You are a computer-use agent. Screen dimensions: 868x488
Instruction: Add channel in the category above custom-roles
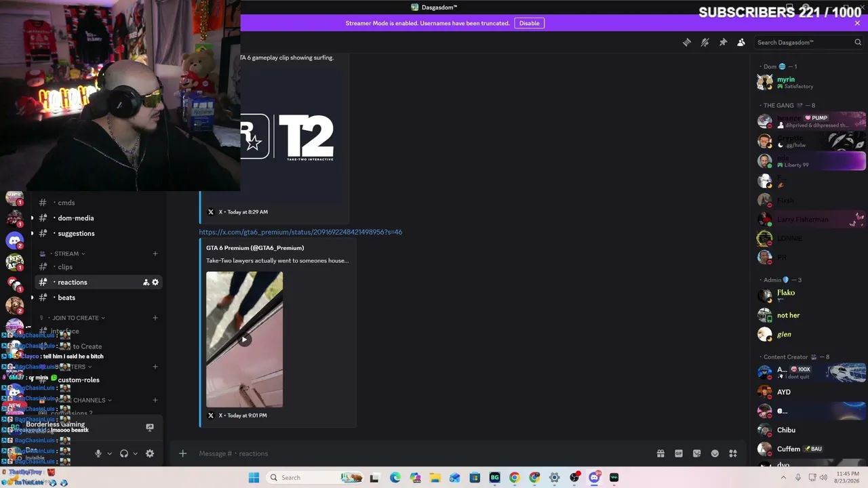point(155,367)
